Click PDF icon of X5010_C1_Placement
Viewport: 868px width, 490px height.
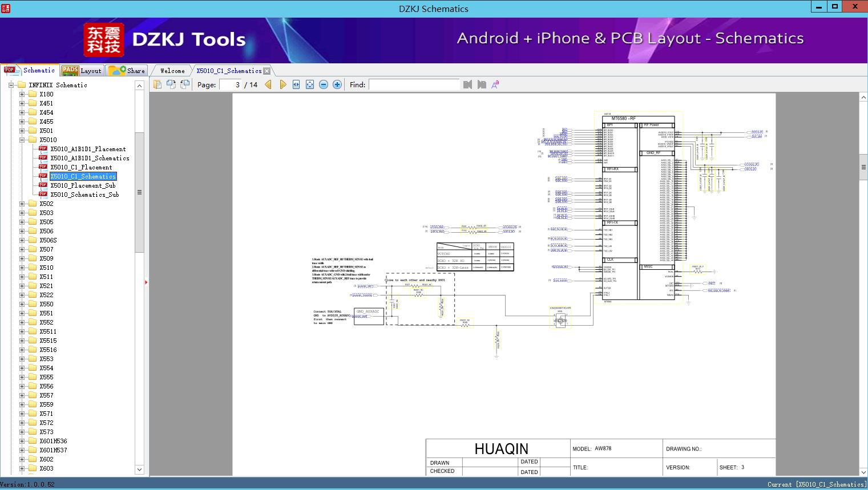pos(43,167)
